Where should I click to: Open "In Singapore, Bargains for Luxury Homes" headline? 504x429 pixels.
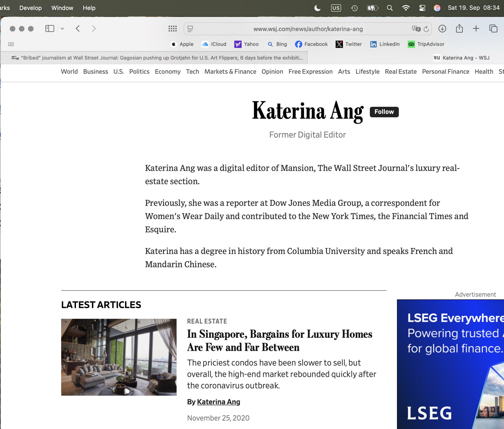coord(280,341)
